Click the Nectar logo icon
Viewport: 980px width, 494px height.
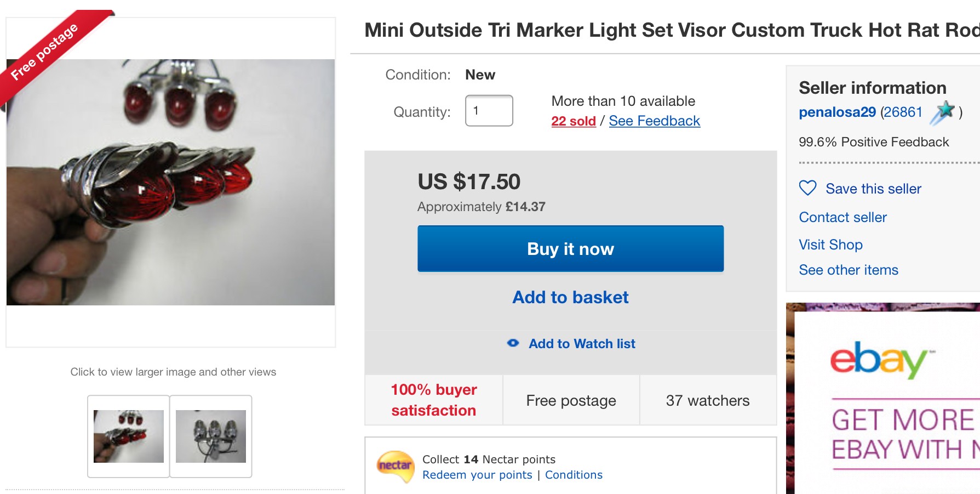pyautogui.click(x=395, y=466)
